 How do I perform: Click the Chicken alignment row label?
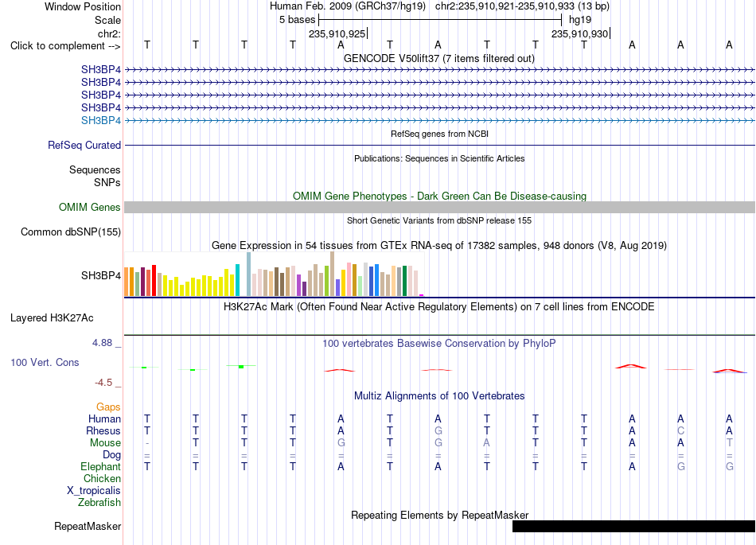pos(102,478)
